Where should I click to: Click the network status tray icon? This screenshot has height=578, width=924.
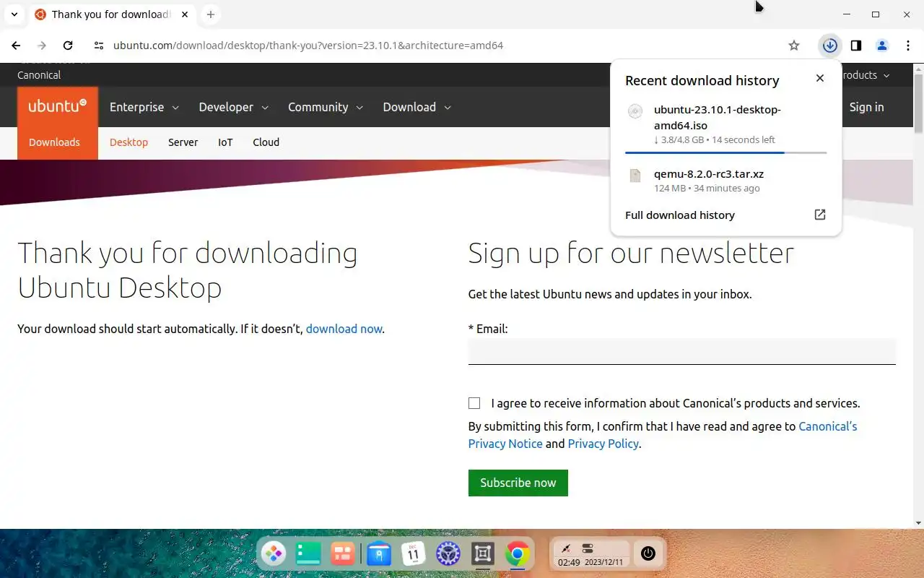click(x=566, y=548)
